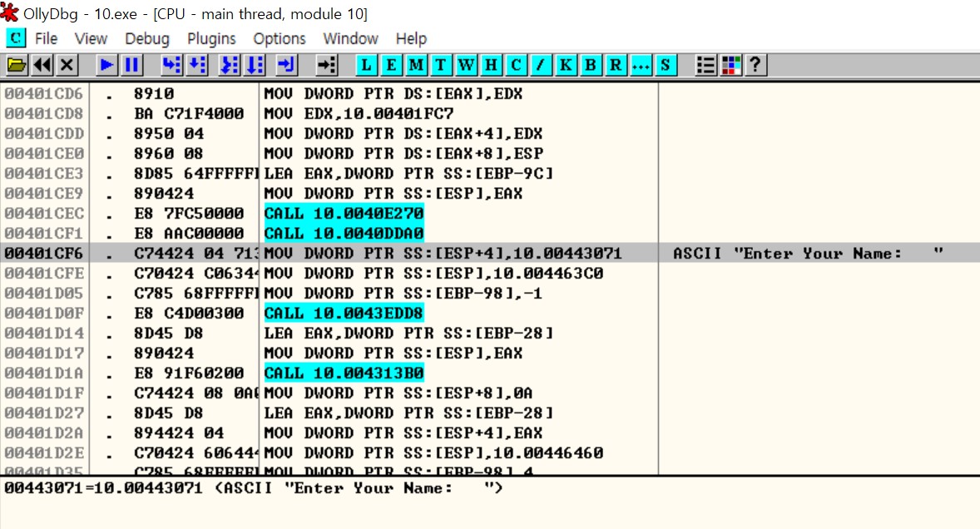Show Source with S button

[x=666, y=65]
